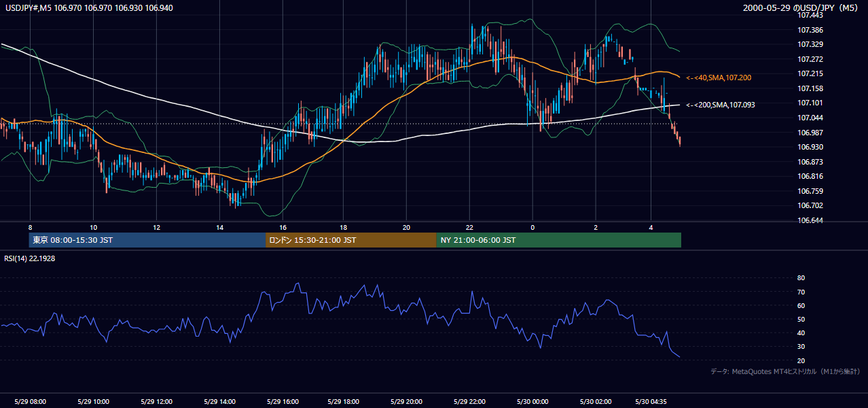Click hour 18 on the chart hour axis
The image size is (868, 408).
tap(344, 227)
